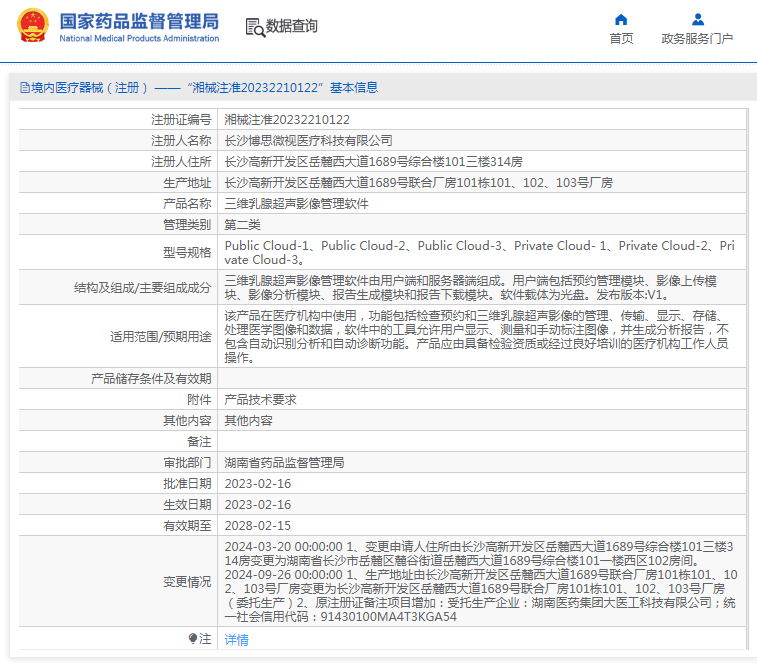Viewport: 757px width, 665px height.
Task: Open the 首页 home link
Action: point(621,39)
